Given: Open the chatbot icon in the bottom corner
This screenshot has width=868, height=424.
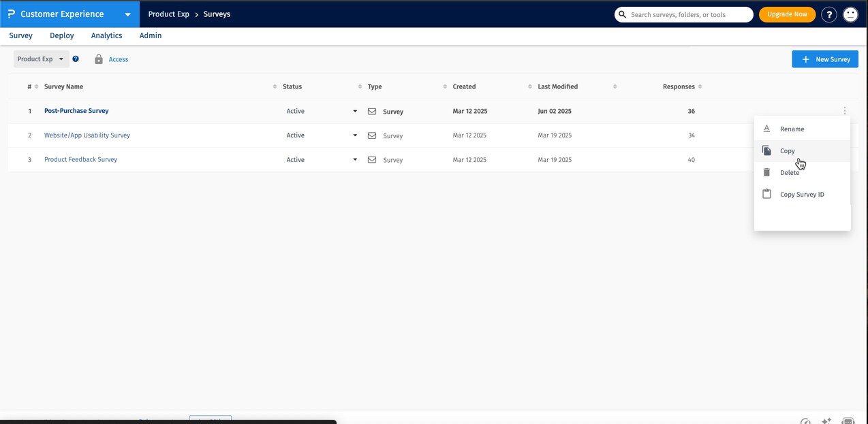Looking at the screenshot, I should (848, 422).
